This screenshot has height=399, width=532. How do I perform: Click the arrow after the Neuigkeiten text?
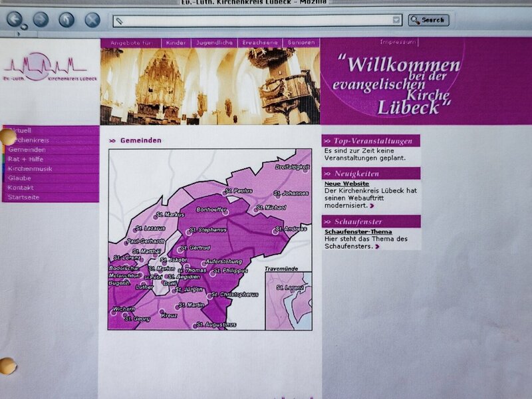pos(372,206)
